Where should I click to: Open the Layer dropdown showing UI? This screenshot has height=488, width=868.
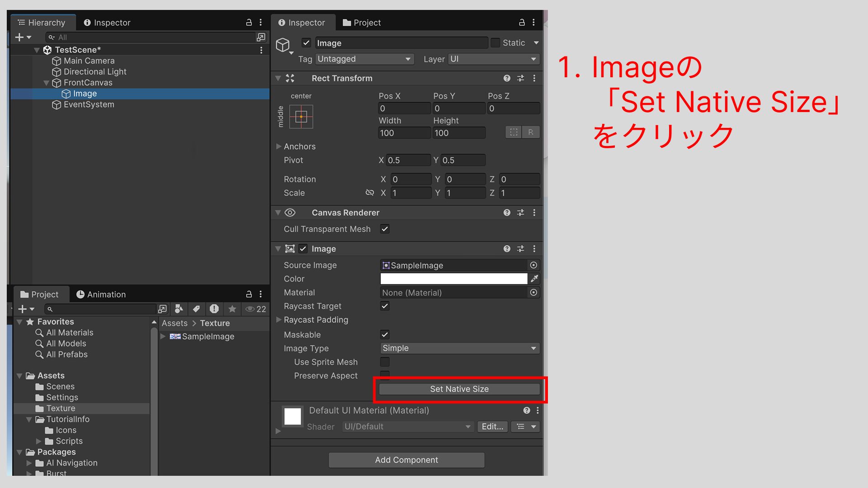pyautogui.click(x=494, y=59)
